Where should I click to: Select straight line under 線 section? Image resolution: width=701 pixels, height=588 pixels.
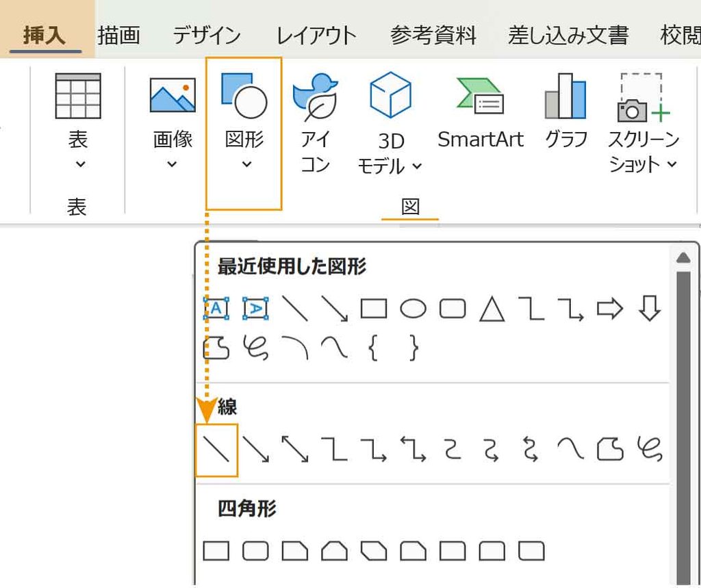pos(216,449)
